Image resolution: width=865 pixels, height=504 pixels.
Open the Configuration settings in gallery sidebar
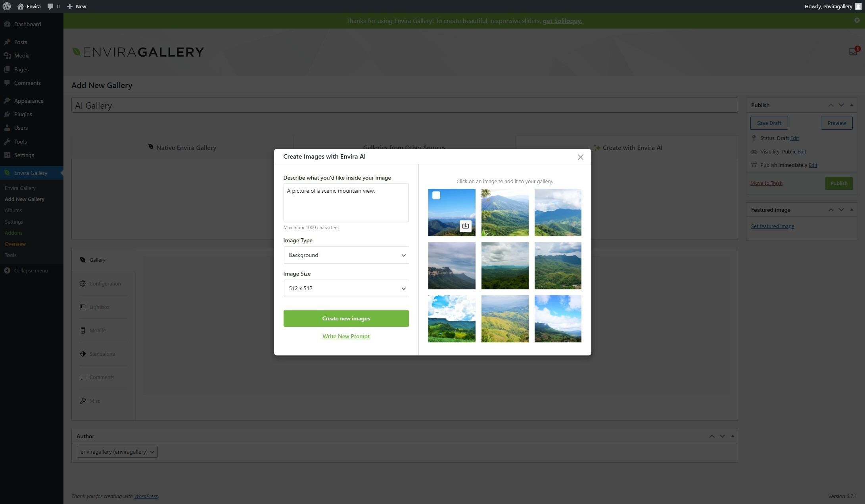(x=105, y=283)
